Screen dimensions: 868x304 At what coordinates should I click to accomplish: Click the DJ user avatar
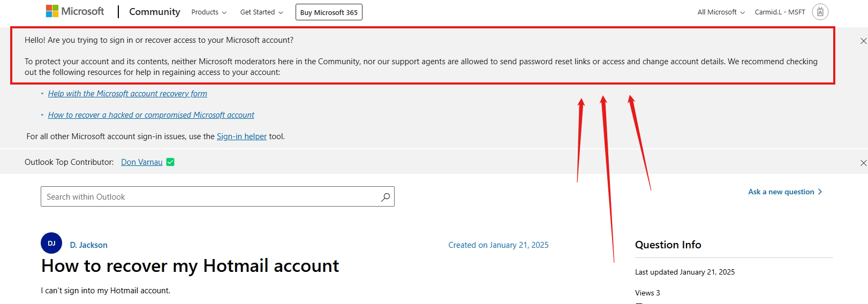(x=51, y=243)
